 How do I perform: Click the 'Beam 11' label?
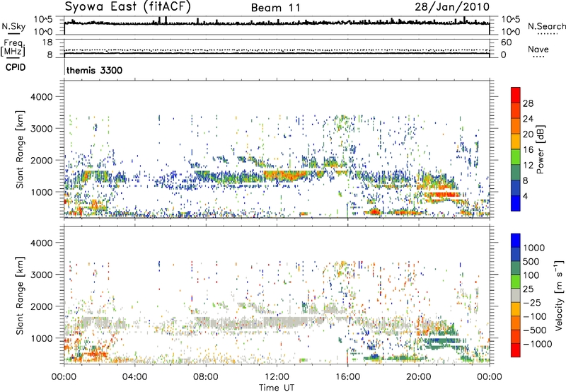point(275,8)
